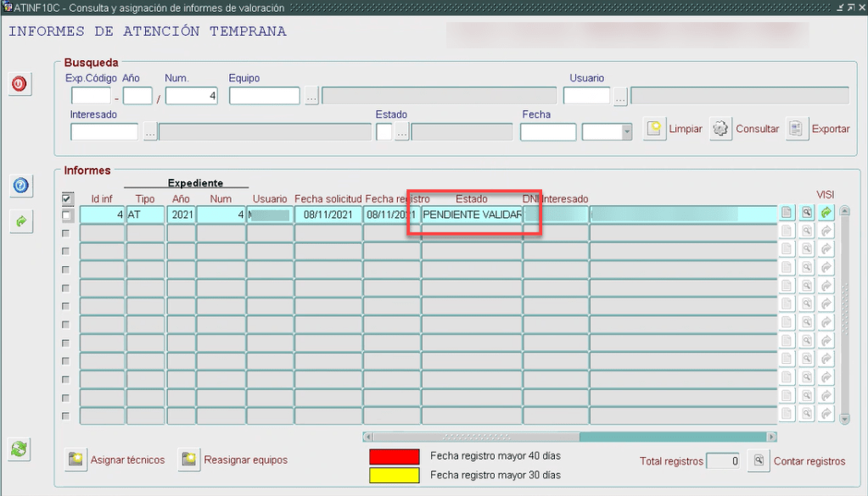This screenshot has height=496, width=868.
Task: Check the checkbox for report row 4
Action: click(x=66, y=270)
